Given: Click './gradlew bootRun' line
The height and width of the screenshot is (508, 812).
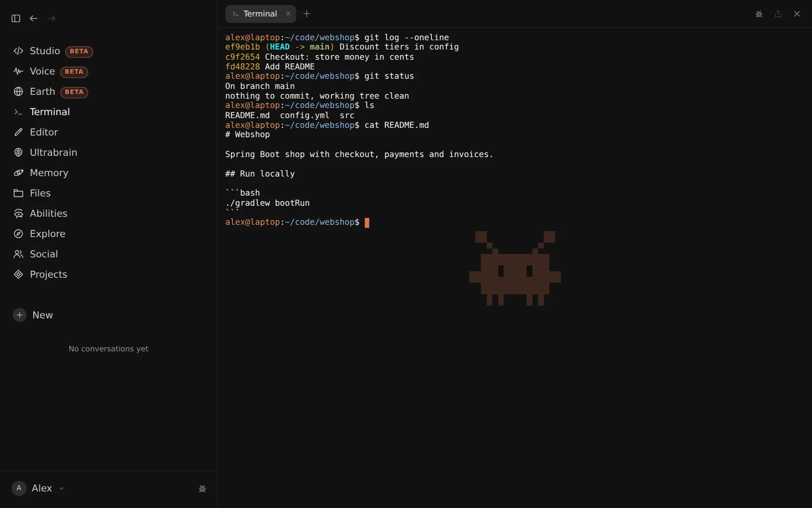Looking at the screenshot, I should [x=267, y=203].
